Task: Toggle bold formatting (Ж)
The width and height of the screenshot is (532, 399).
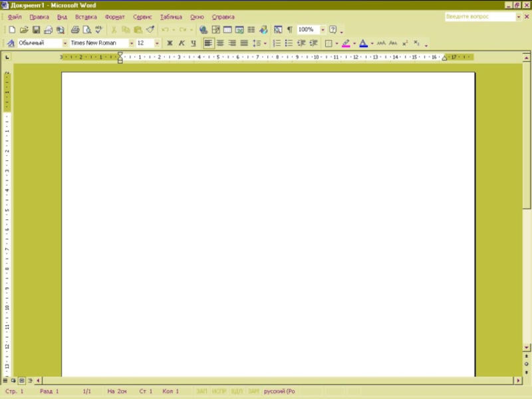Action: coord(170,43)
